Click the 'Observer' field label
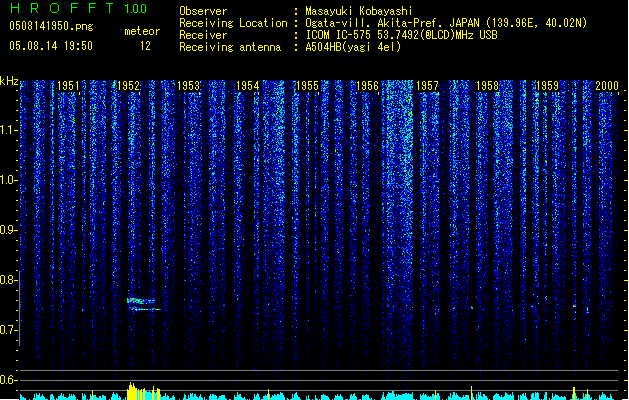This screenshot has width=629, height=400. click(203, 11)
